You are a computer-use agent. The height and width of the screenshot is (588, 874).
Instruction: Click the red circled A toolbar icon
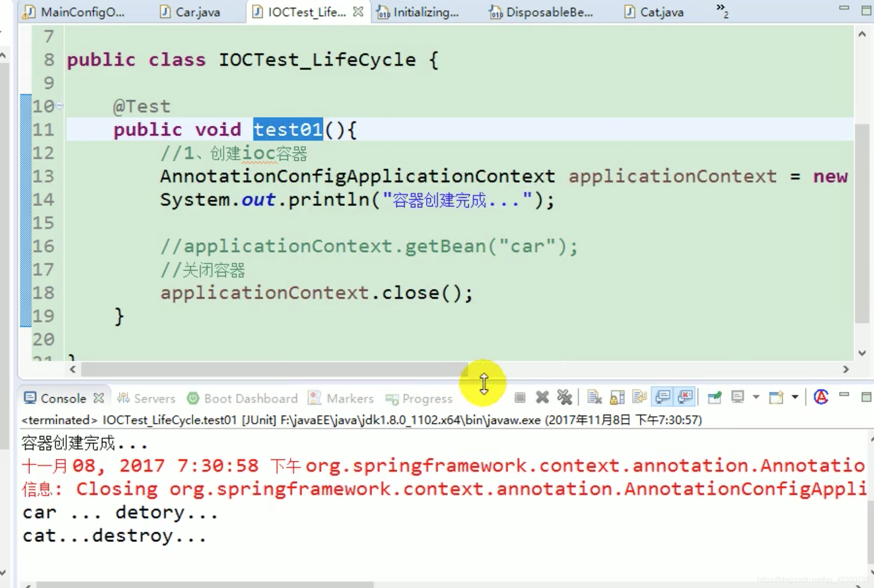[x=821, y=397]
